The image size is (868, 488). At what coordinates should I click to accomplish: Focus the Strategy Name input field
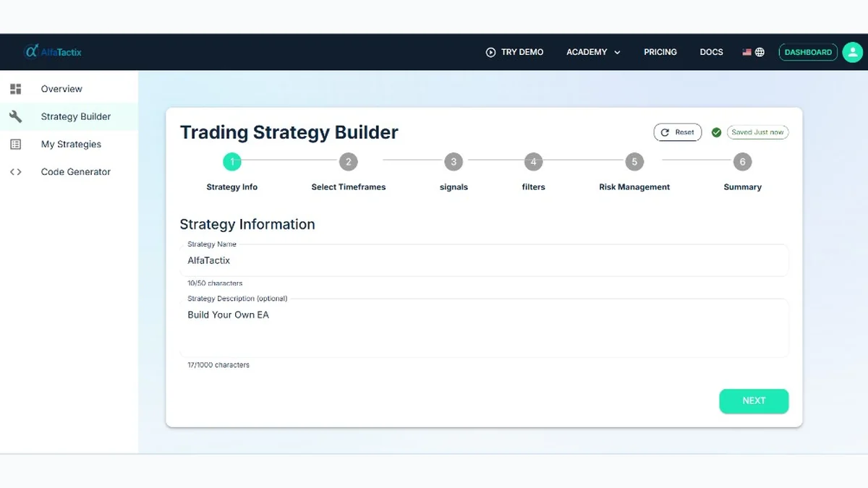click(x=484, y=260)
